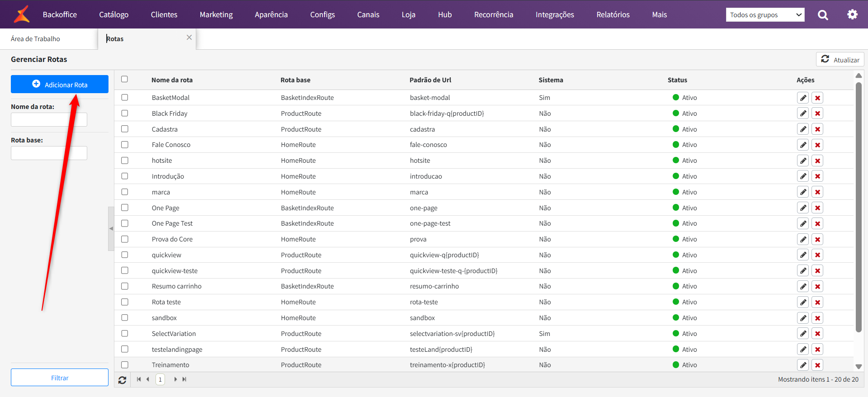Edit the Black Friday route
The width and height of the screenshot is (868, 397).
pyautogui.click(x=803, y=113)
